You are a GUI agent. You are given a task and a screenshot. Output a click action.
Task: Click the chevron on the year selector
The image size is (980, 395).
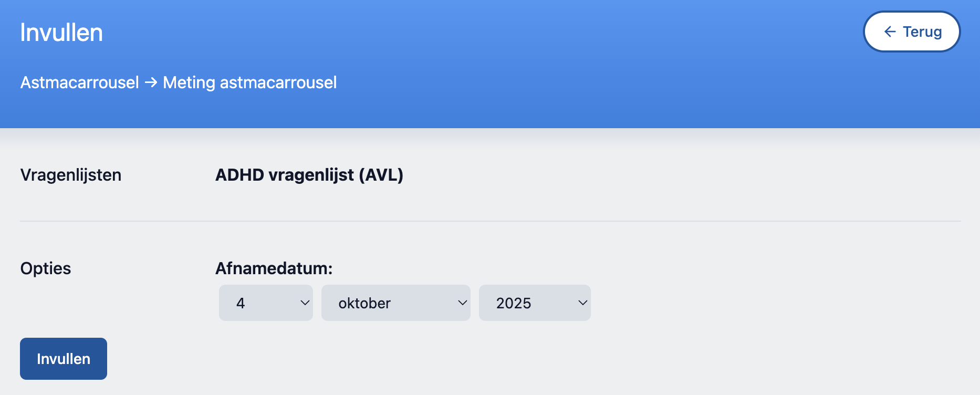582,303
